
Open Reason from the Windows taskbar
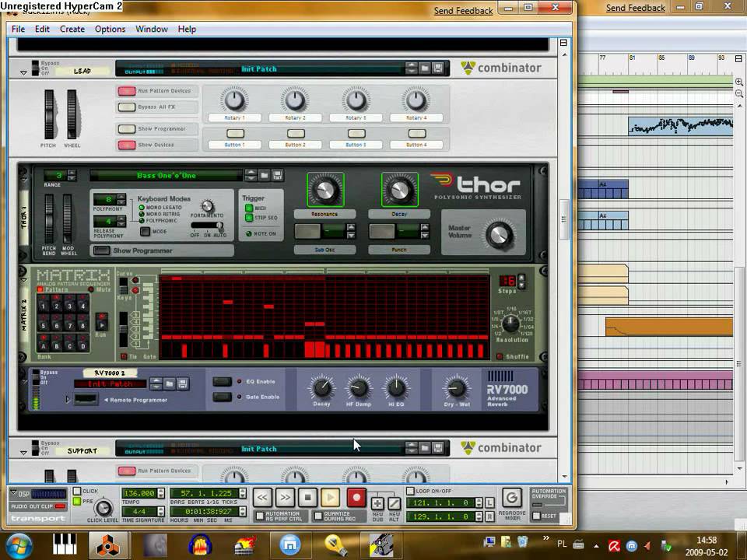(x=107, y=546)
